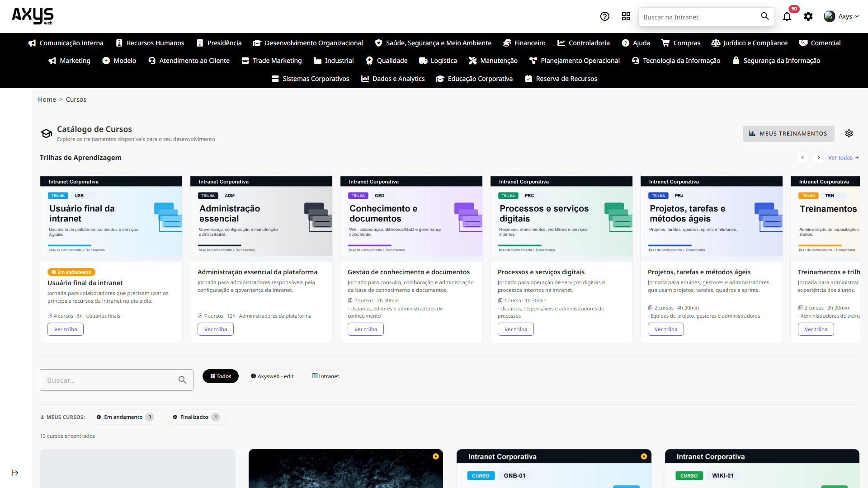The width and height of the screenshot is (868, 488).
Task: Click play icon on dark image course card
Action: (x=436, y=456)
